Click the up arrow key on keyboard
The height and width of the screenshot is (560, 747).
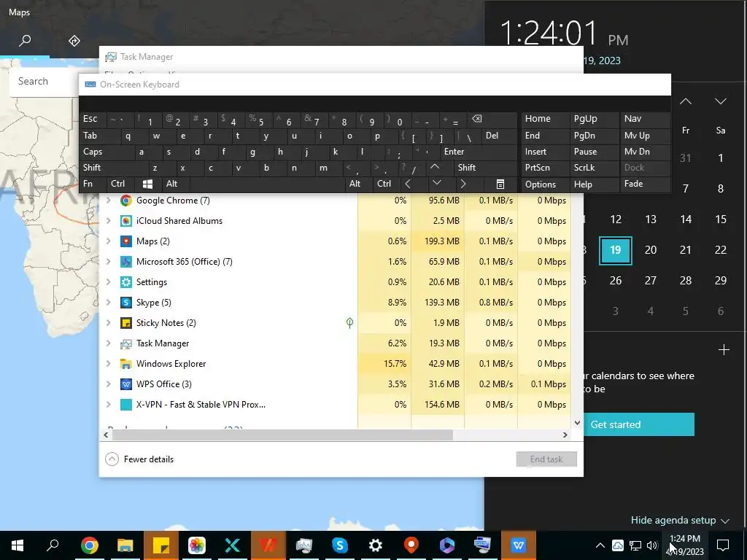tap(435, 167)
